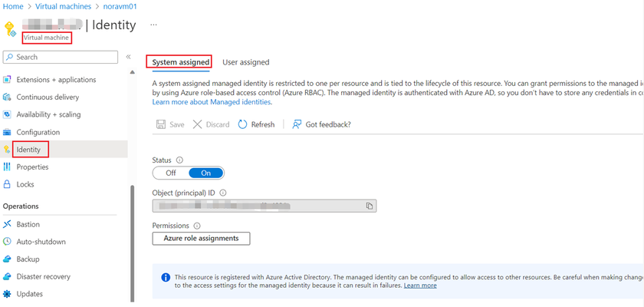Click info icon beside Permissions
Image resolution: width=644 pixels, height=307 pixels.
click(x=197, y=226)
